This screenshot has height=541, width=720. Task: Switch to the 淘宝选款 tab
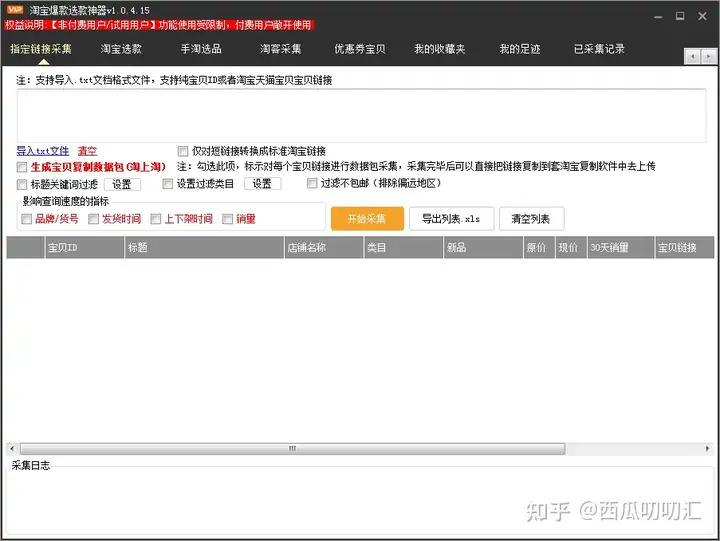point(121,49)
